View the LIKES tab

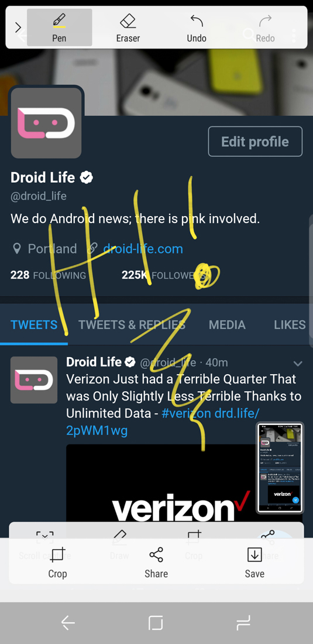(x=290, y=324)
